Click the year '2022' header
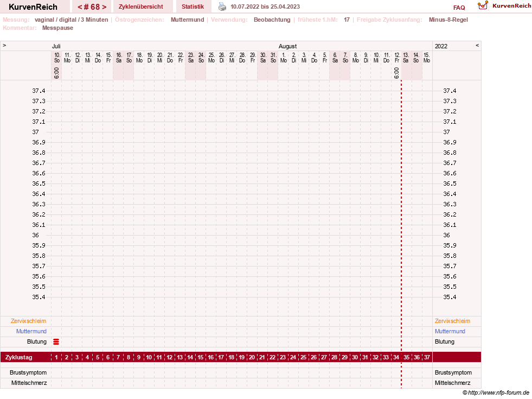Viewport: 532px width, 399px height. click(441, 46)
